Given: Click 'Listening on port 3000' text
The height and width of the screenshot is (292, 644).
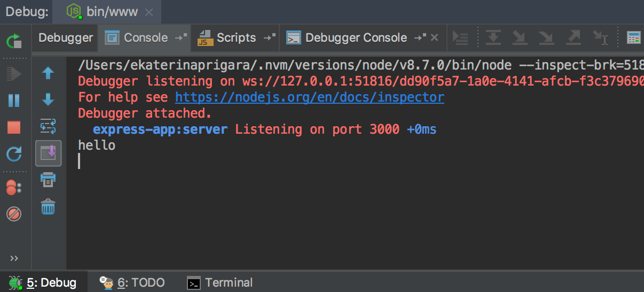Looking at the screenshot, I should pos(317,129).
